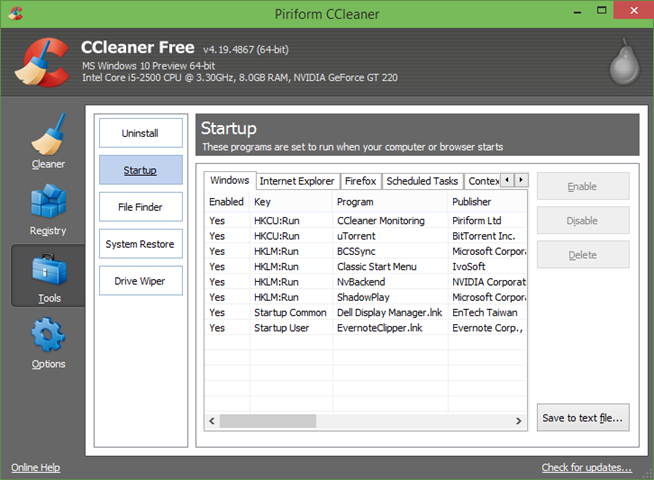Open the Check for updates link
Image resolution: width=654 pixels, height=480 pixels.
(x=586, y=467)
